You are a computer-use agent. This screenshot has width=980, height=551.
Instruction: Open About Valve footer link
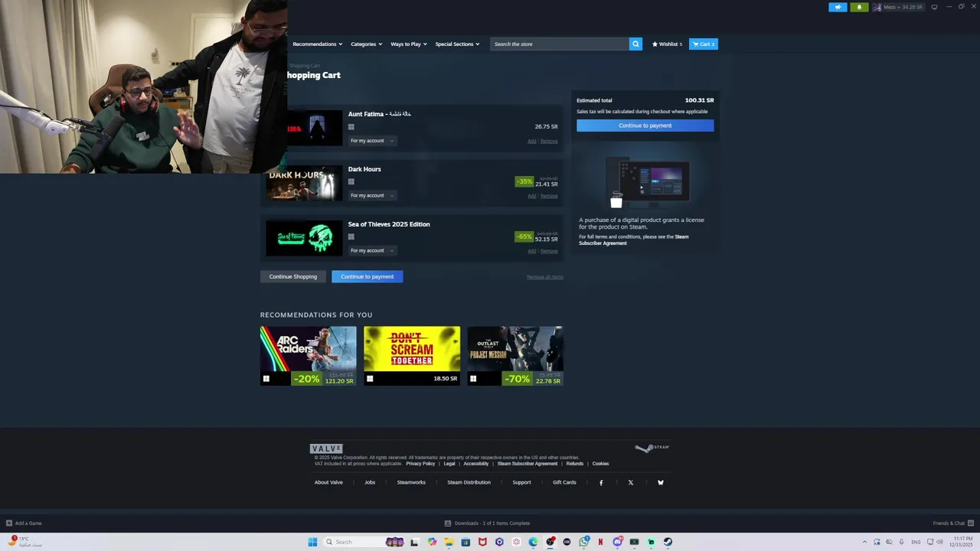pos(328,482)
